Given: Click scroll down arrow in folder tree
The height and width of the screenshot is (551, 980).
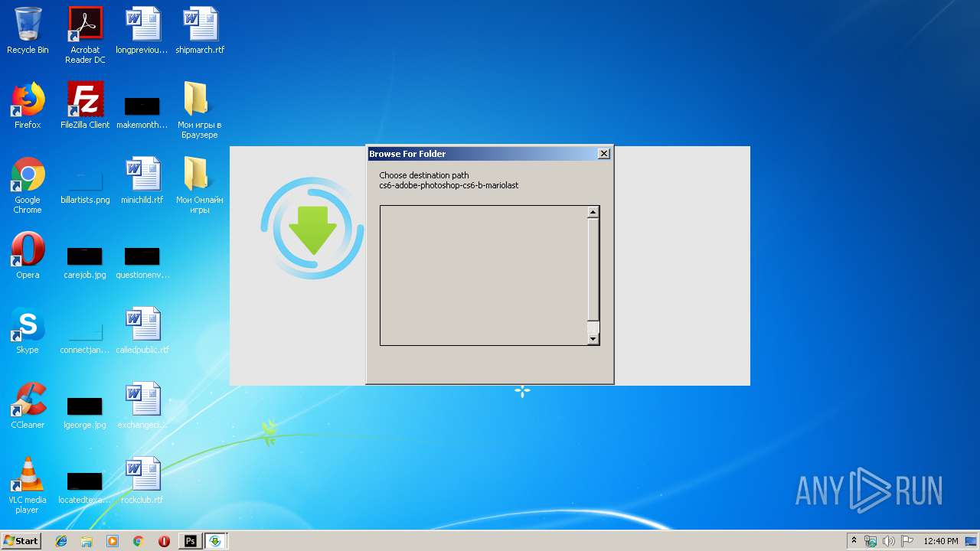Looking at the screenshot, I should tap(593, 339).
